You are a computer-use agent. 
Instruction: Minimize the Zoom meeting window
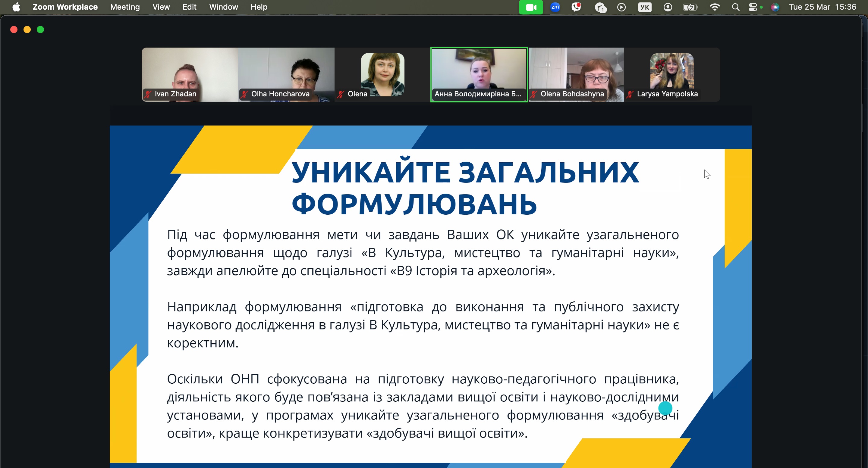point(27,30)
